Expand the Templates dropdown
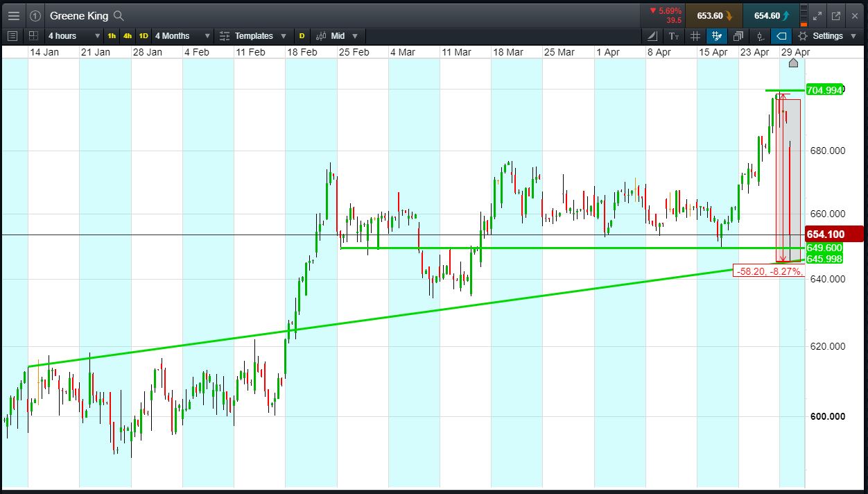868x494 pixels. point(253,36)
